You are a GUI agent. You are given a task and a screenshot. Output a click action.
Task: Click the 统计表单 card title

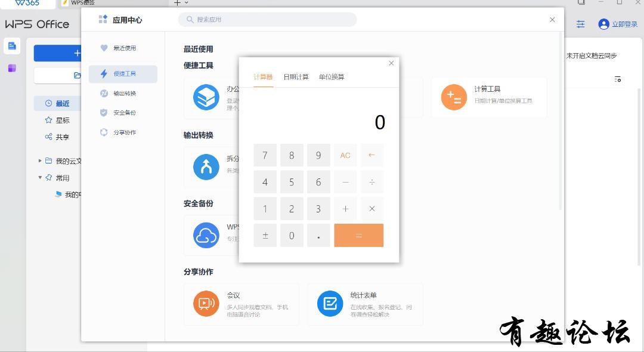(364, 295)
